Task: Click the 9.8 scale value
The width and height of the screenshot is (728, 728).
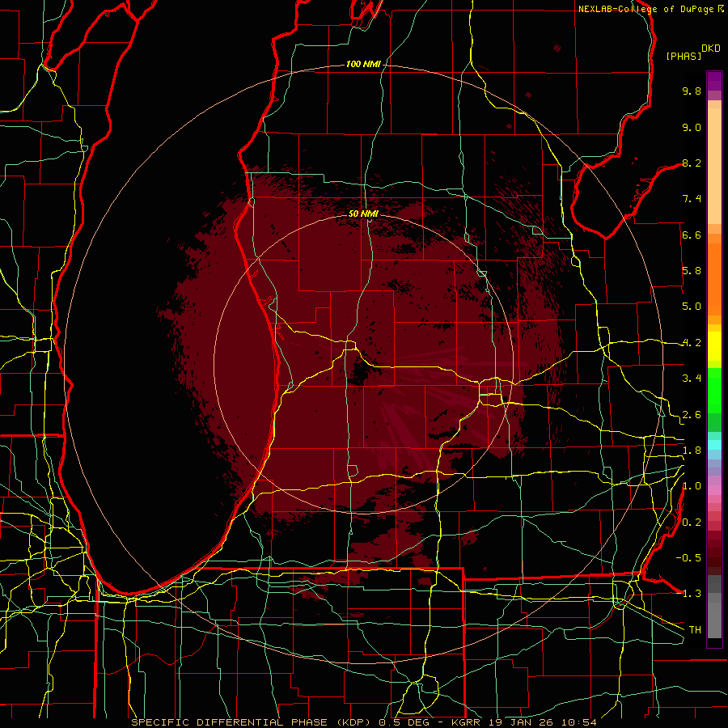Action: click(x=692, y=91)
